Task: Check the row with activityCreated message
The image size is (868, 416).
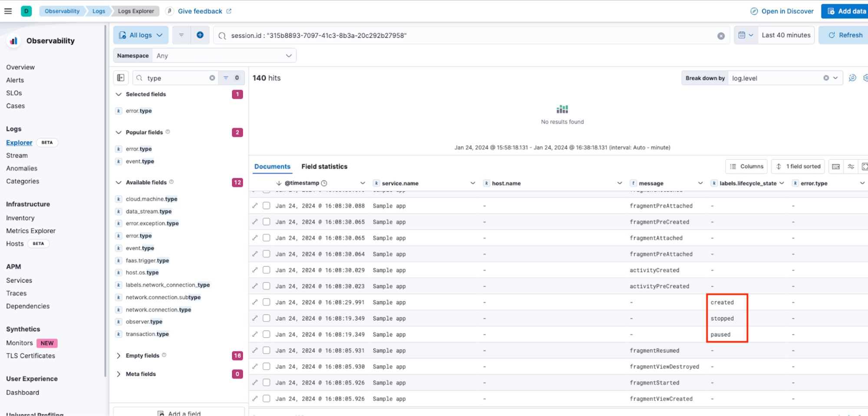Action: pyautogui.click(x=266, y=270)
